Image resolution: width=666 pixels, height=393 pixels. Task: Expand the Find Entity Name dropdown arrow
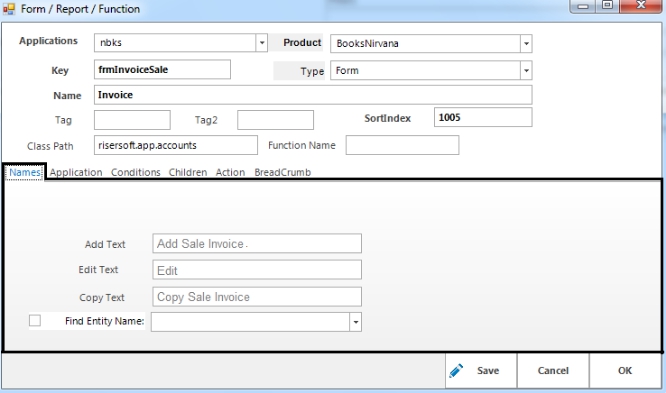(x=356, y=322)
